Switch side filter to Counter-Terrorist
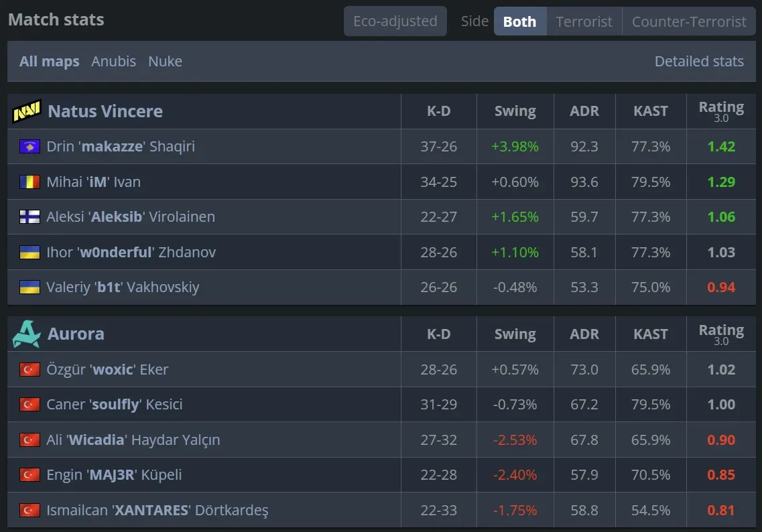Viewport: 762px width, 532px height. pos(689,21)
